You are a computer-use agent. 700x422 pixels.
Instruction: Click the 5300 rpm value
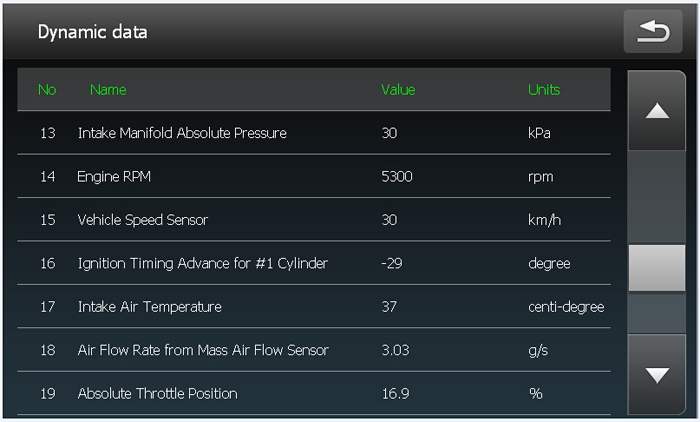click(396, 176)
